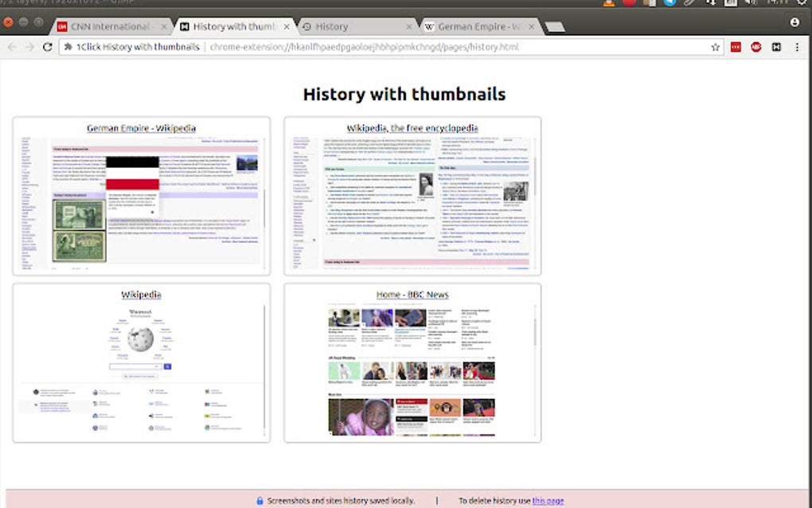Click the forward navigation arrow
Viewport: 812px width, 508px height.
pyautogui.click(x=30, y=47)
